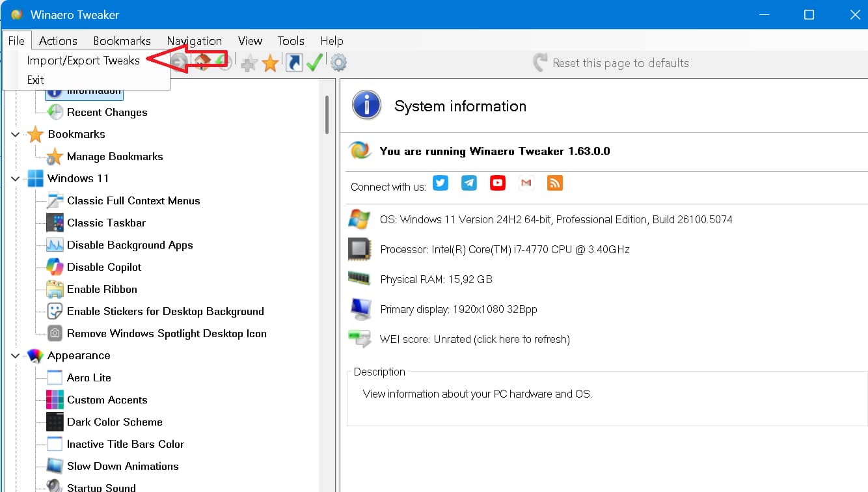Click the Spotlight camera icon
868x492 pixels.
[x=55, y=333]
